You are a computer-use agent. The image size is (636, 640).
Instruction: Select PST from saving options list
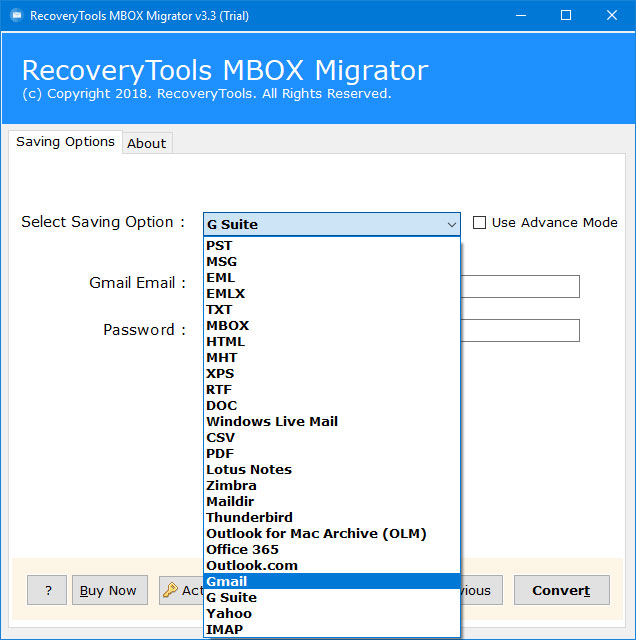pyautogui.click(x=332, y=246)
